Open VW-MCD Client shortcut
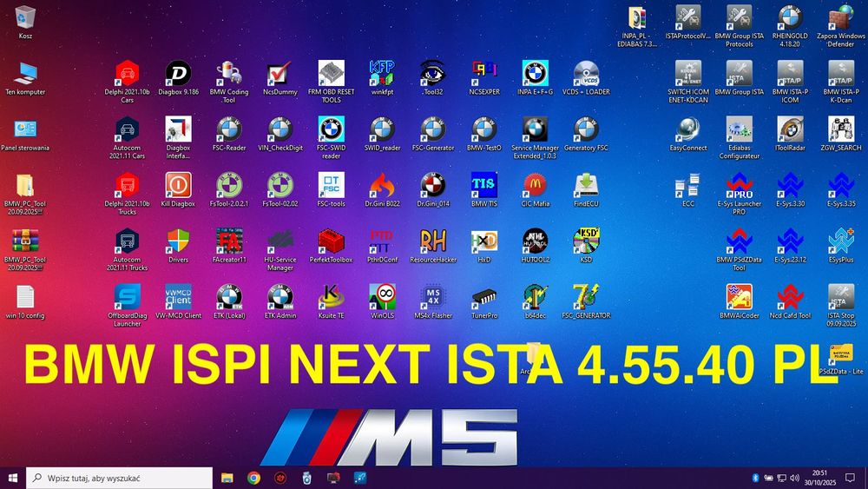This screenshot has height=489, width=868. [x=178, y=297]
